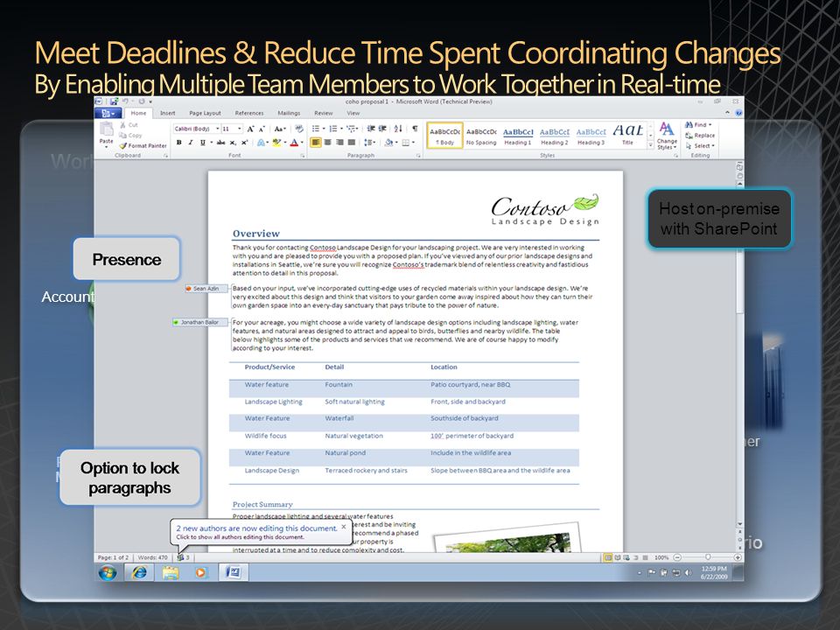Screen dimensions: 840x630
Task: Open the Select dropdown in Editing group
Action: point(700,145)
